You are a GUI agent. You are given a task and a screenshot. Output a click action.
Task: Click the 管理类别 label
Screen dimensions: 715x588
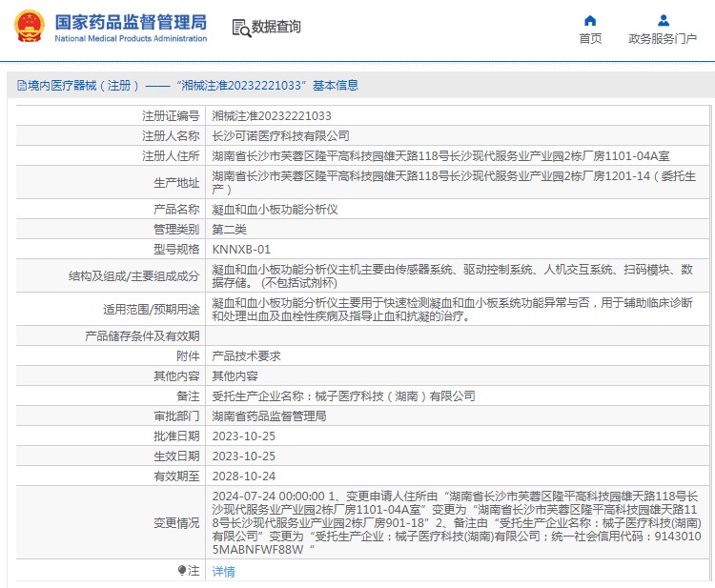coord(176,230)
